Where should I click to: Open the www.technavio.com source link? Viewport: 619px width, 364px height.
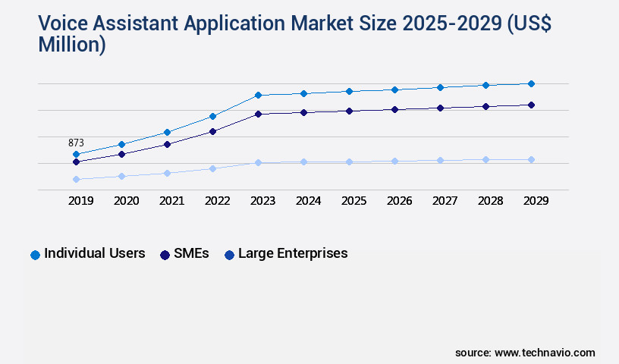(545, 353)
